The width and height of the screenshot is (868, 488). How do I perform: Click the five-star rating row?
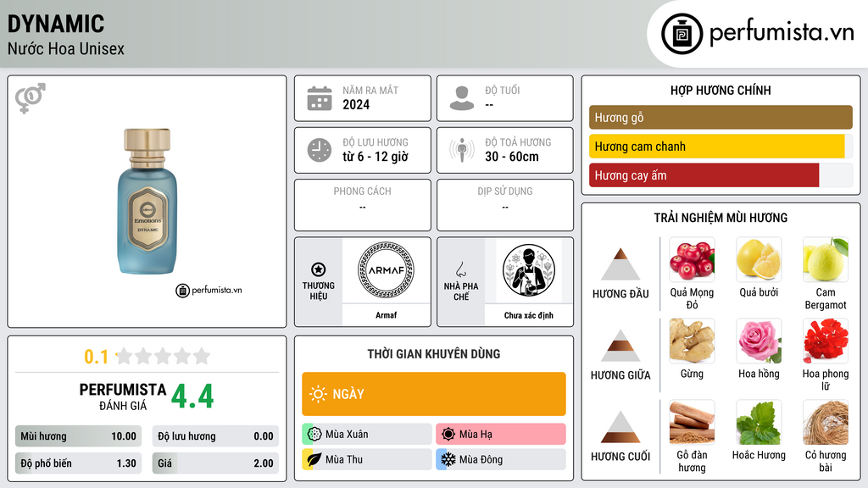(164, 356)
